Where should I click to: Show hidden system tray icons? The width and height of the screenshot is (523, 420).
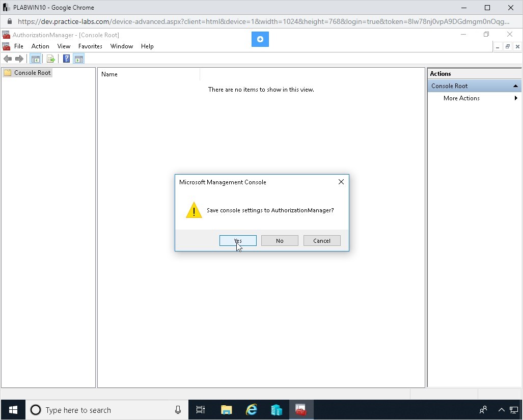point(501,410)
